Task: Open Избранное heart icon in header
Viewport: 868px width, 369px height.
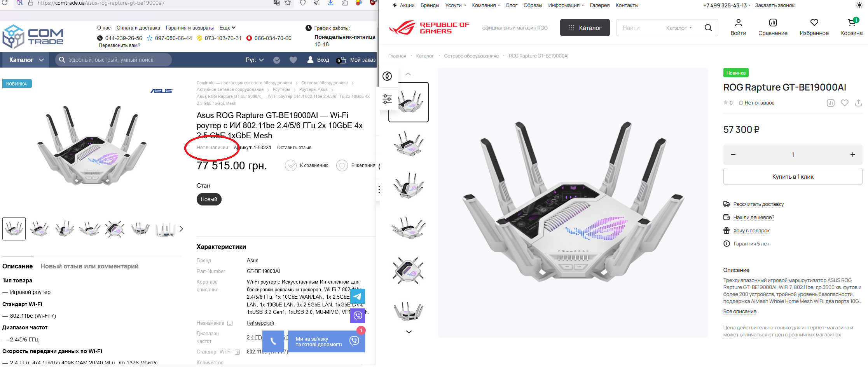Action: [814, 23]
